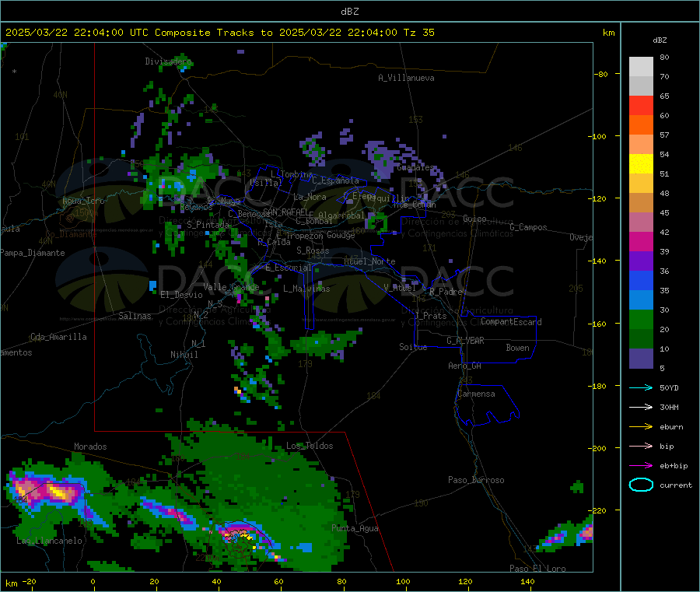Screen dimensions: 700x592
Task: Click the Los_Toldos location label
Action: coord(310,446)
